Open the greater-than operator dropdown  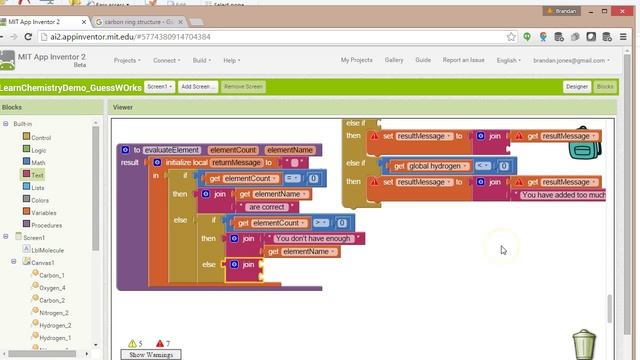point(321,223)
